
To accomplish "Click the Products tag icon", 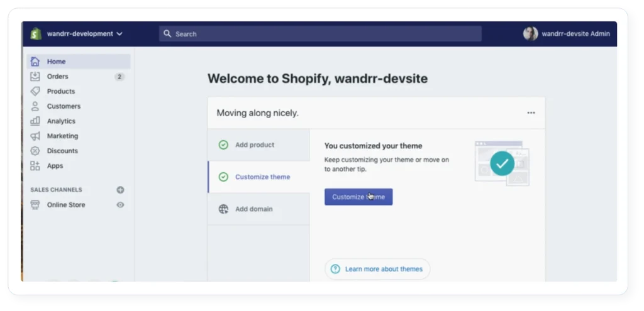I will [35, 91].
